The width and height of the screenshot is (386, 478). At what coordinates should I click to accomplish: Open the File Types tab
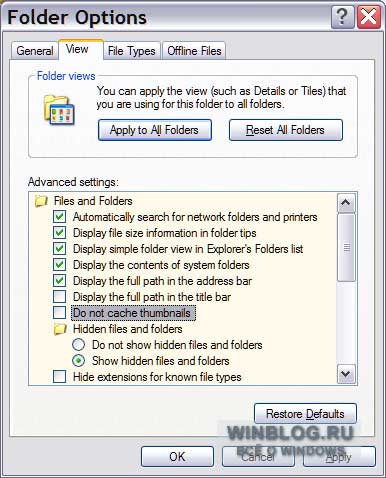point(132,51)
